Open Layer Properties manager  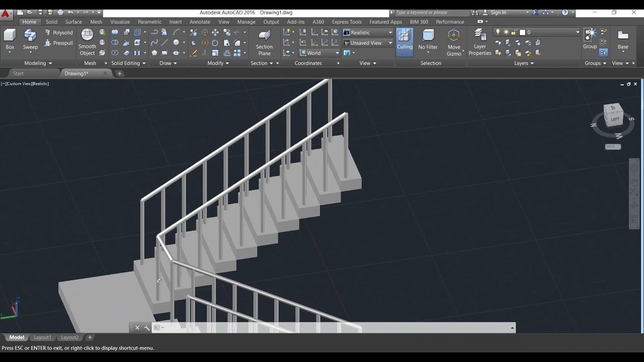(x=479, y=42)
